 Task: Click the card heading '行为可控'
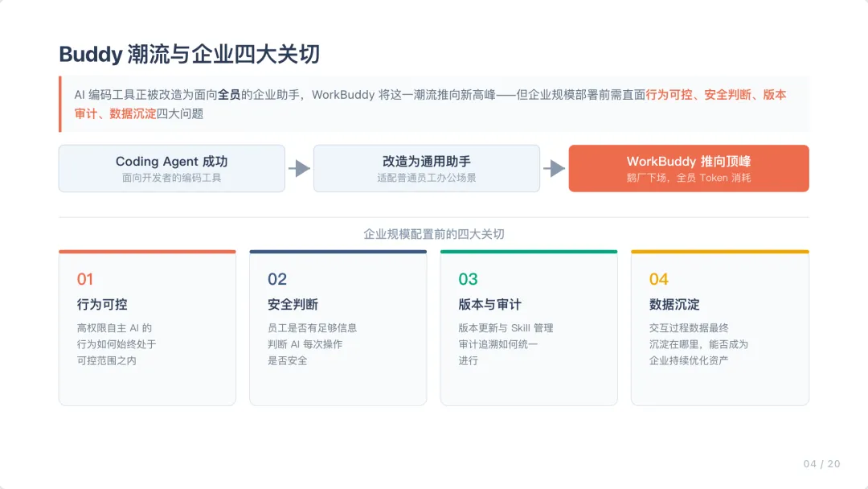coord(102,305)
